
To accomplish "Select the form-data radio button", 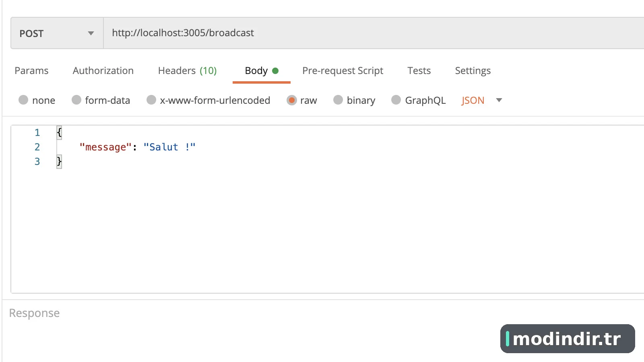I will pyautogui.click(x=76, y=100).
